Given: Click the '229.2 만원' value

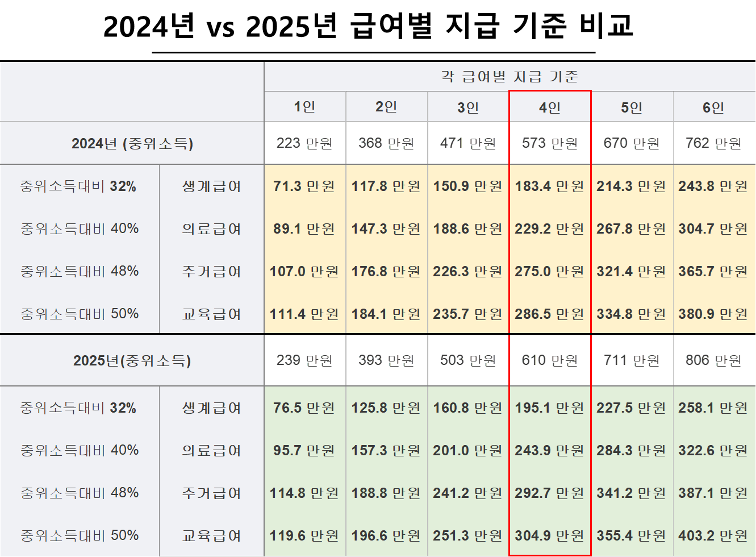Looking at the screenshot, I should [x=550, y=229].
